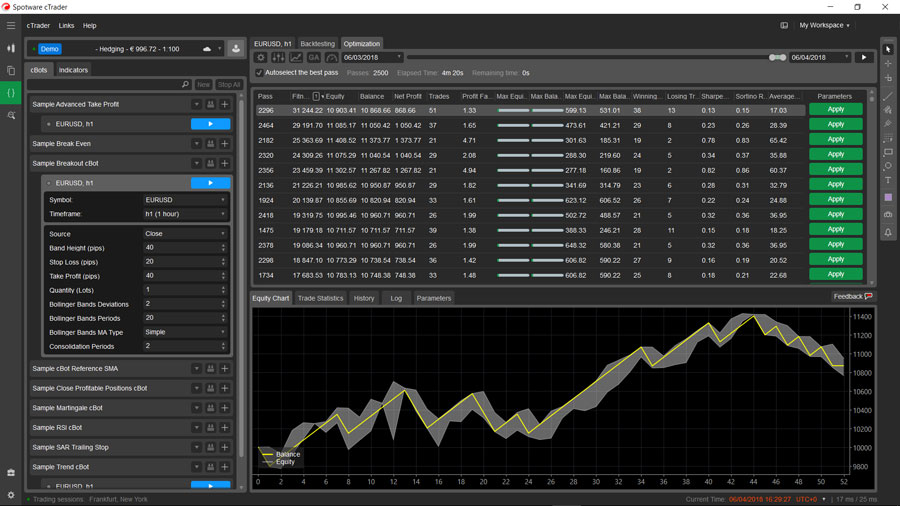Add instance to Sample Break Even

tap(225, 143)
